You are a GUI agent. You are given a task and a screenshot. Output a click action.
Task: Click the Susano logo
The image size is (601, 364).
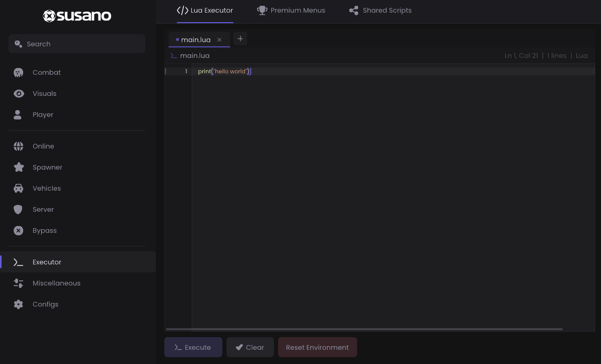pyautogui.click(x=77, y=16)
